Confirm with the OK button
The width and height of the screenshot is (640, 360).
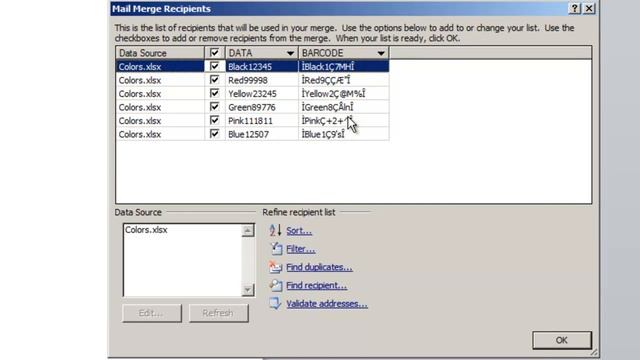562,340
